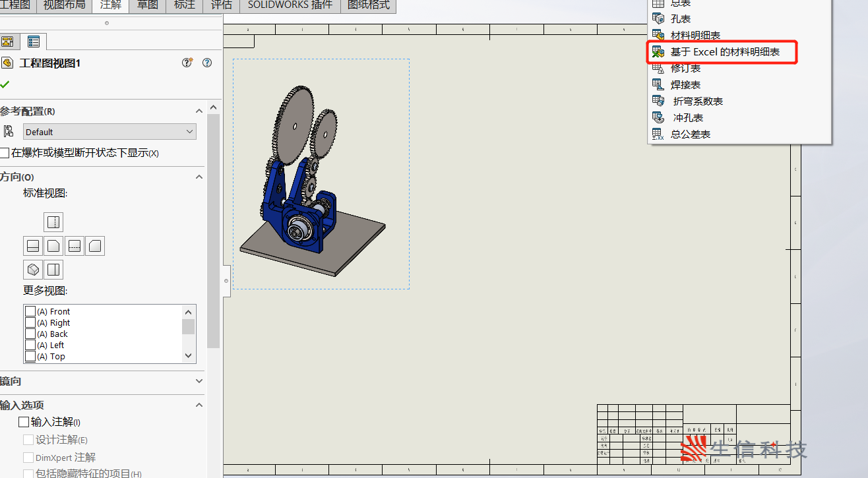Switch to the 注解 tab
868x478 pixels.
tap(110, 5)
